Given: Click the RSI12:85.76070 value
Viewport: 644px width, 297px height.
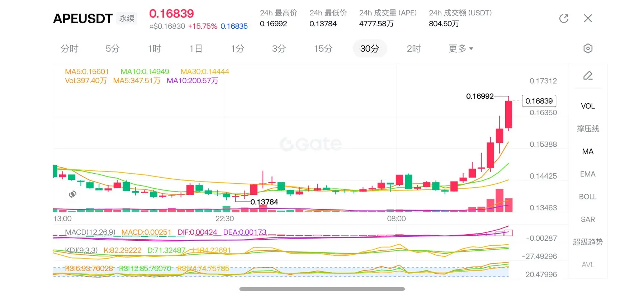Looking at the screenshot, I should [x=145, y=268].
